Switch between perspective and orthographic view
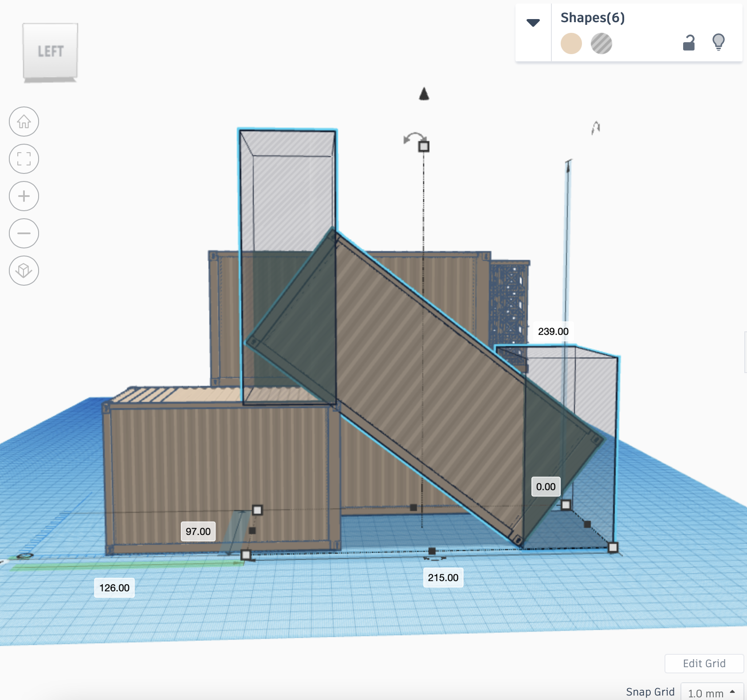 24,271
